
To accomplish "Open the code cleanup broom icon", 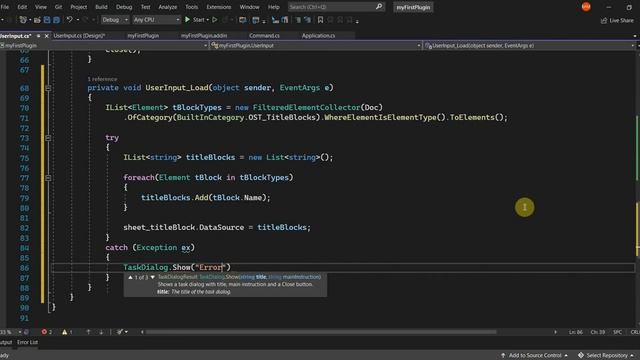I will pos(121,332).
